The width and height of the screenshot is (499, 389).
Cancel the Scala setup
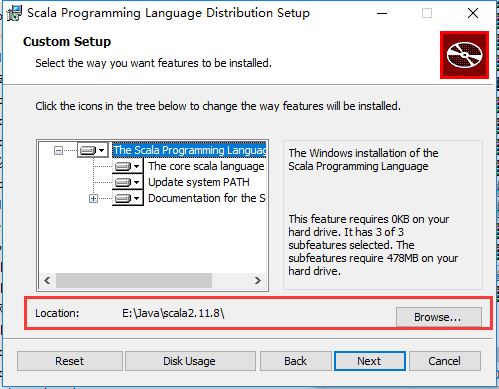[445, 361]
